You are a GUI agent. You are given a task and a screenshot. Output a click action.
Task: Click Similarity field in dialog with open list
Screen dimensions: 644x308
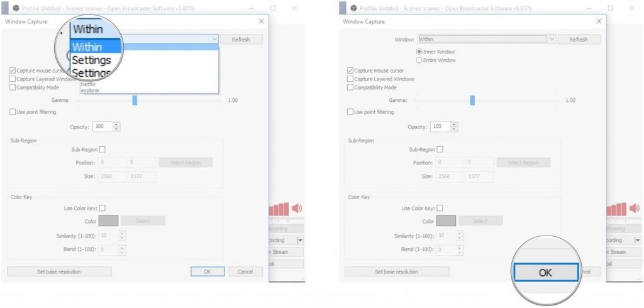coord(109,236)
